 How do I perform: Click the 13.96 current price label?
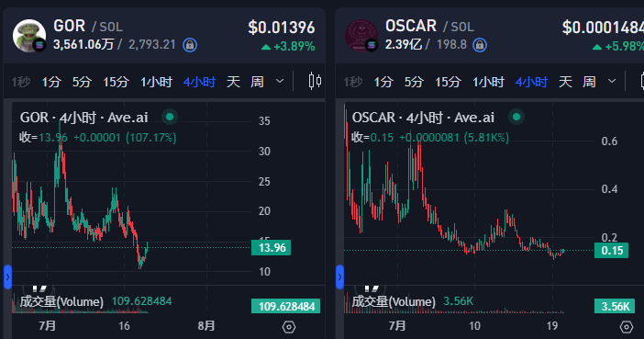[271, 248]
